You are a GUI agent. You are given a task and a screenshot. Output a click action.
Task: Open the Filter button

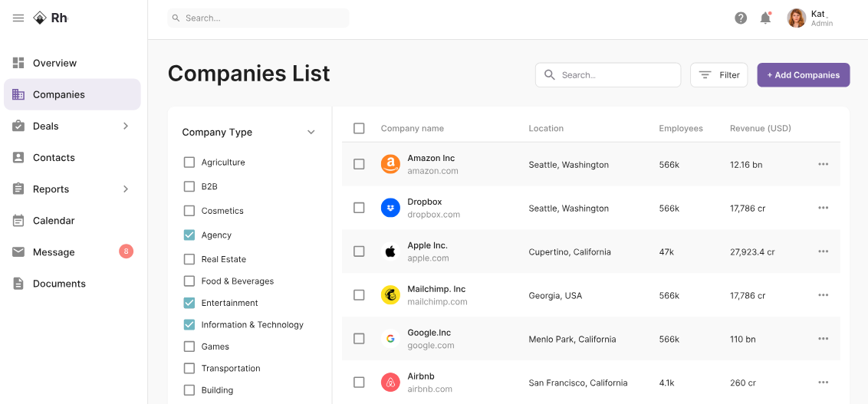(x=718, y=75)
